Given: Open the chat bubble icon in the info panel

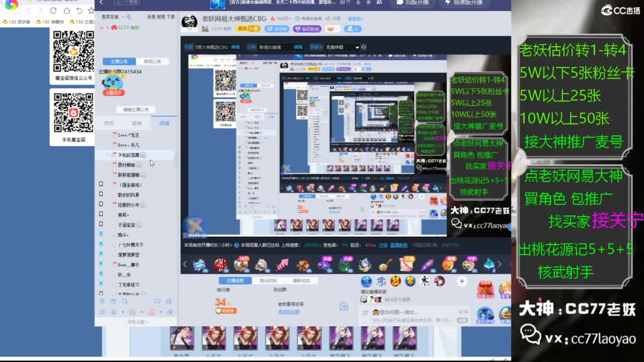Looking at the screenshot, I should point(344,307).
